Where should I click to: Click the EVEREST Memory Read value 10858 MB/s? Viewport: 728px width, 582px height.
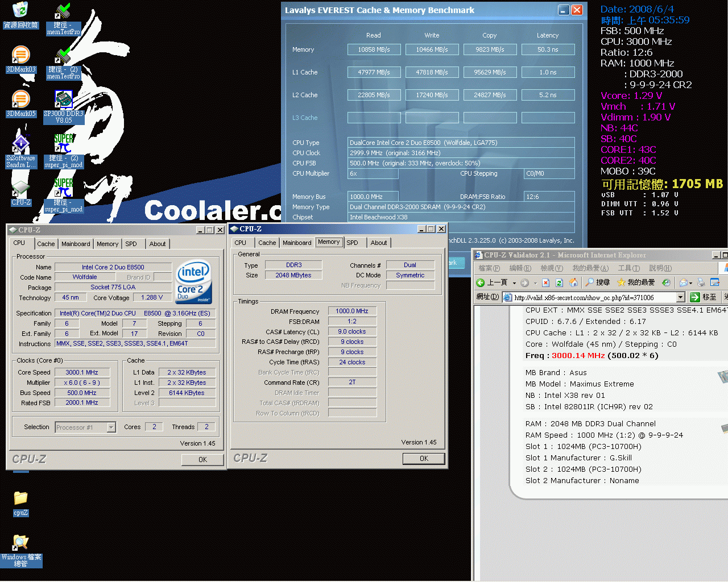[374, 49]
